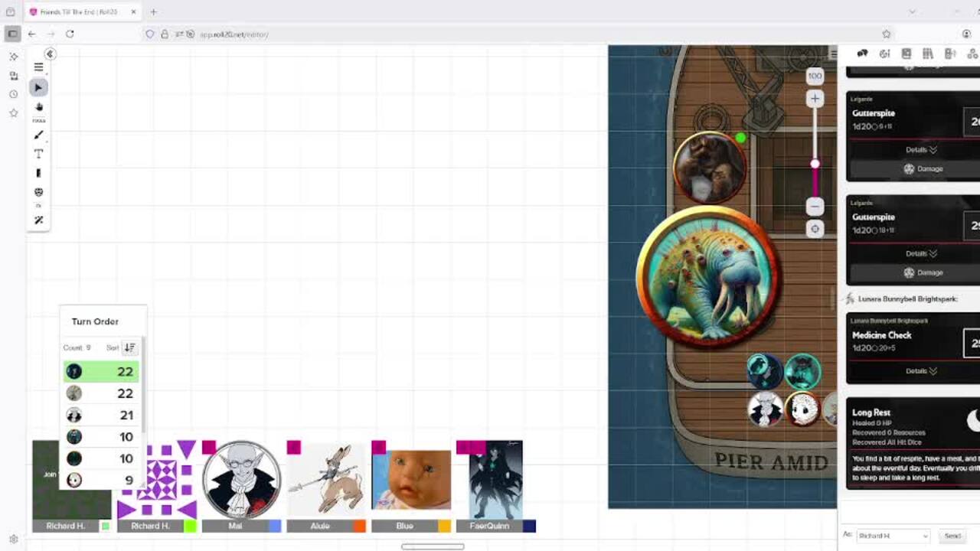This screenshot has height=551, width=980.
Task: Click the zoom slider handle
Action: 815,164
